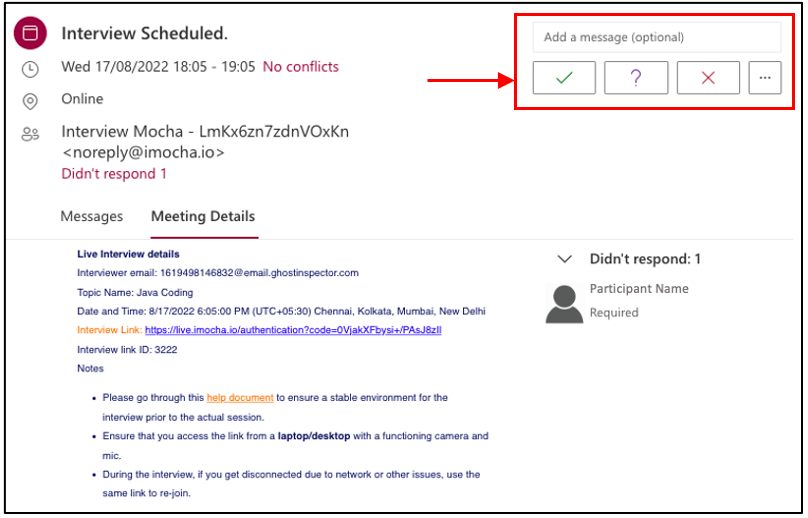Click the Topic Name: Java Coding line
Image resolution: width=808 pixels, height=518 pixels.
135,293
